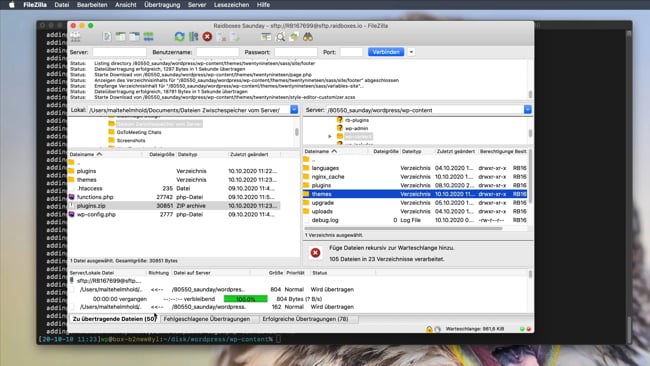Screen dimensions: 650x366
Task: Toggle message log display icon
Action: tap(107, 37)
